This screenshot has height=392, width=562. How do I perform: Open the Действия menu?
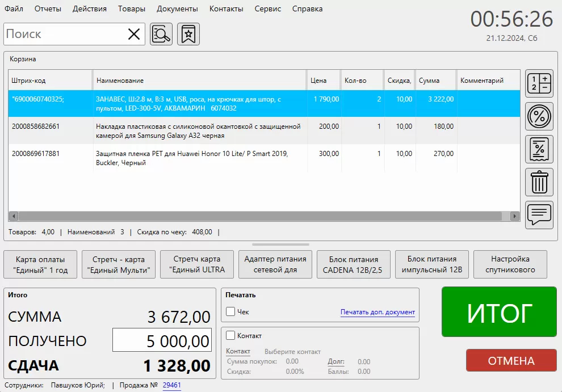click(x=90, y=9)
